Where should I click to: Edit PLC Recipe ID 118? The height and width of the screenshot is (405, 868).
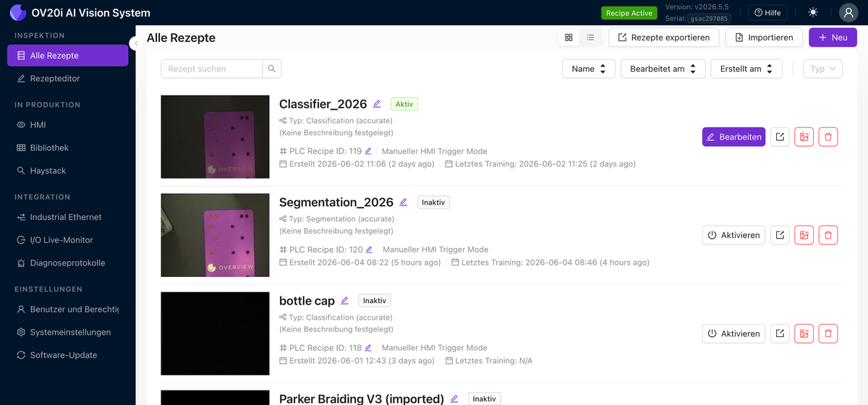coord(368,348)
